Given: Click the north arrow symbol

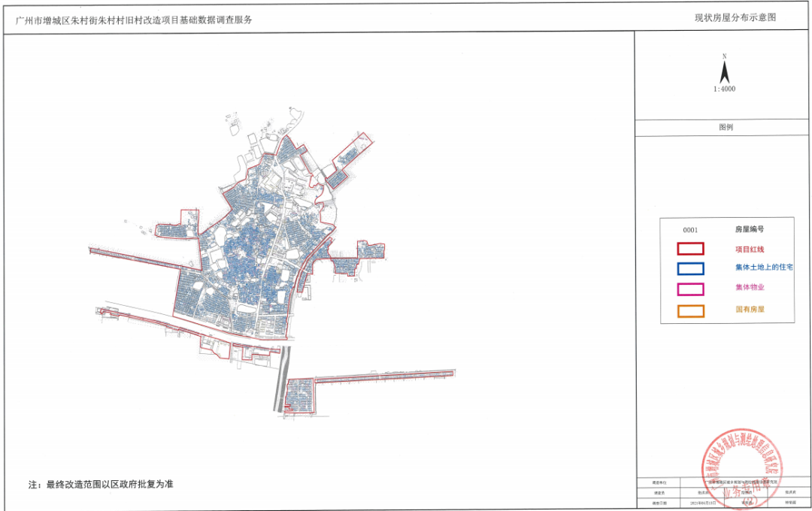Looking at the screenshot, I should coord(725,71).
